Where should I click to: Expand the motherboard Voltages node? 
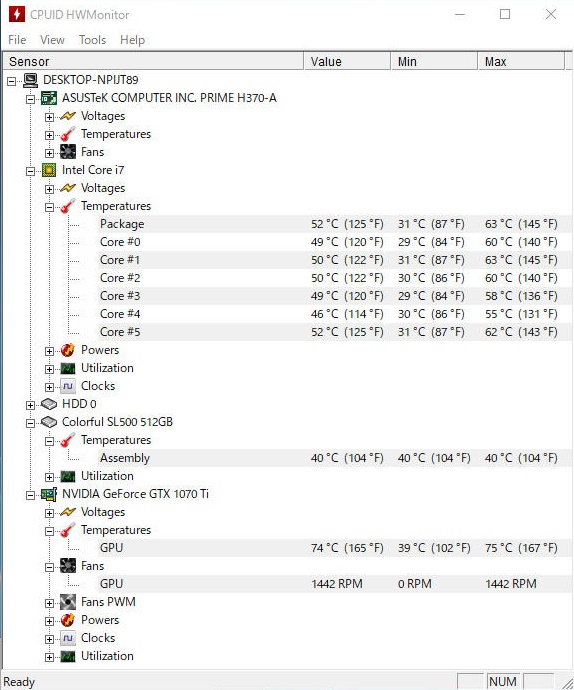point(49,117)
